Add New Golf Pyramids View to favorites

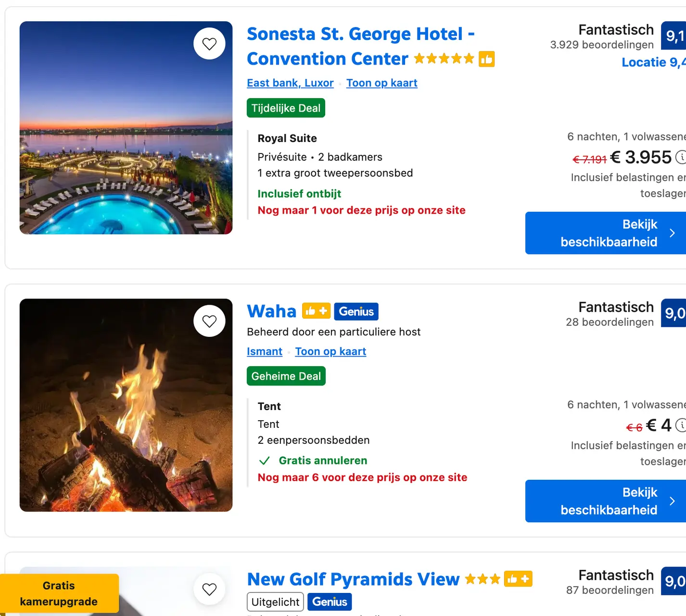(x=209, y=589)
